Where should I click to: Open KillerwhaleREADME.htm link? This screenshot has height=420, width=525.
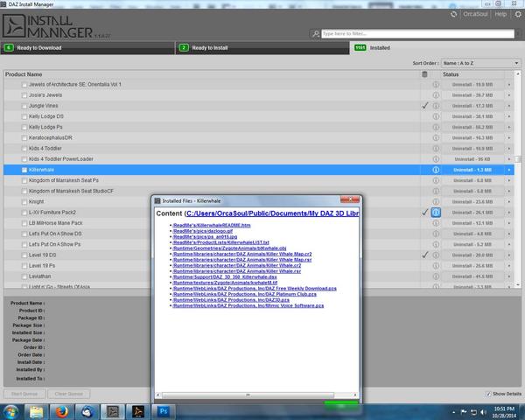pos(212,225)
